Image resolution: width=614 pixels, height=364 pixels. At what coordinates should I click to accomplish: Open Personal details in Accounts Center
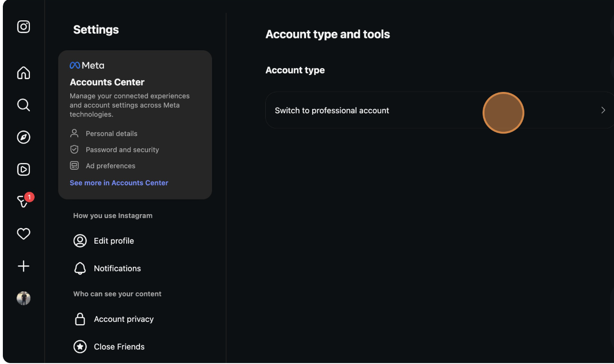tap(112, 133)
